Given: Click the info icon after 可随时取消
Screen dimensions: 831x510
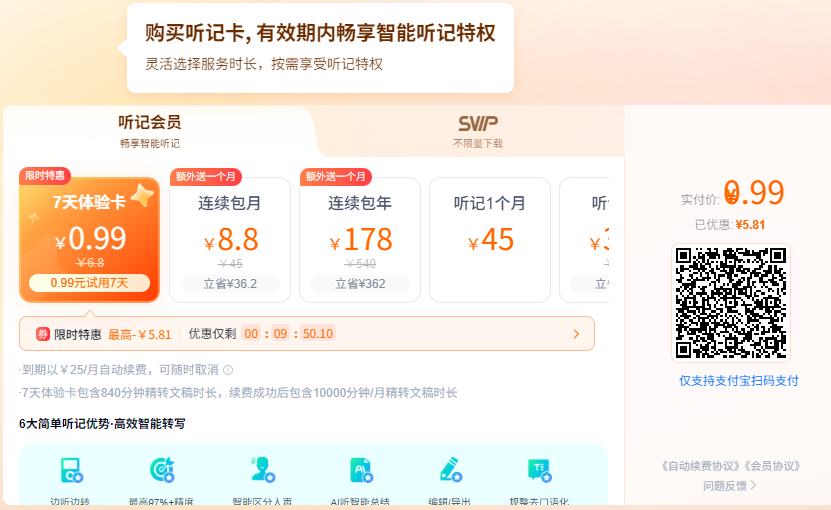Looking at the screenshot, I should click(228, 370).
